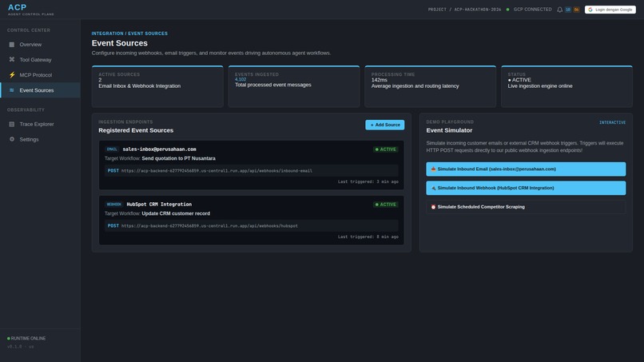The height and width of the screenshot is (362, 644).
Task: Click Processing Time 142ms value
Action: coord(379,80)
